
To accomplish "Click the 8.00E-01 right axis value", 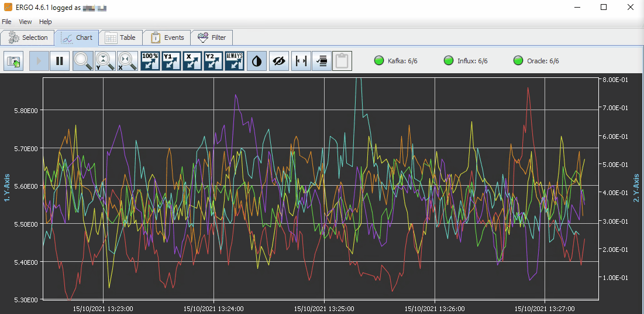I will (614, 80).
